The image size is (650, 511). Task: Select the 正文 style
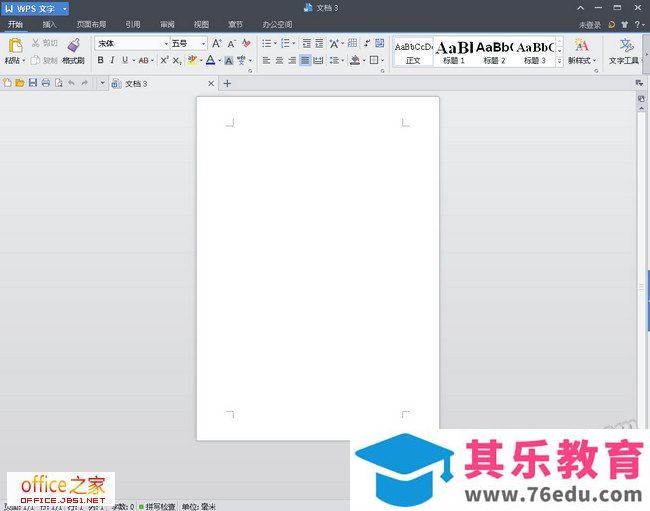413,53
